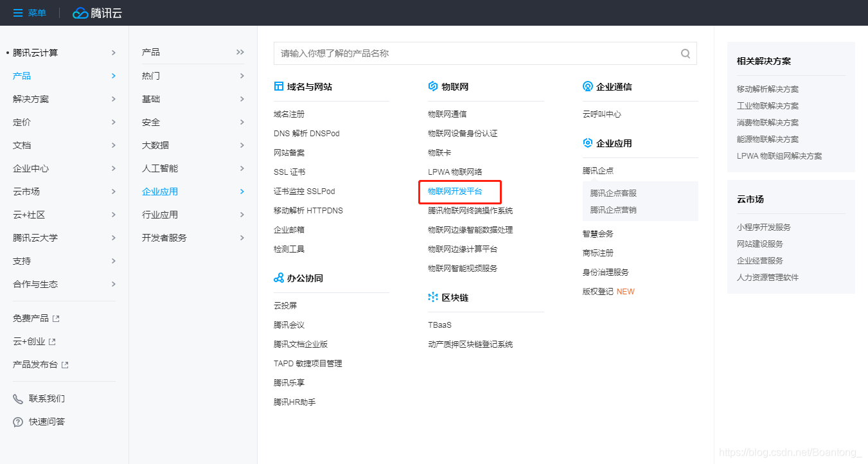Open the 云呼叫中心 link
Viewport: 868px width, 464px height.
tap(602, 114)
